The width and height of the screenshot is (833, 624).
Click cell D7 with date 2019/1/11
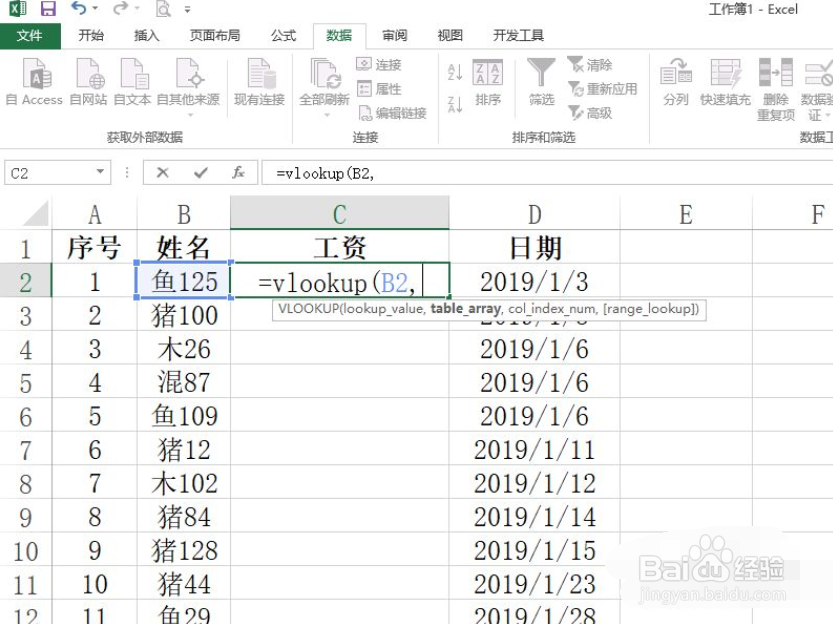coord(534,449)
